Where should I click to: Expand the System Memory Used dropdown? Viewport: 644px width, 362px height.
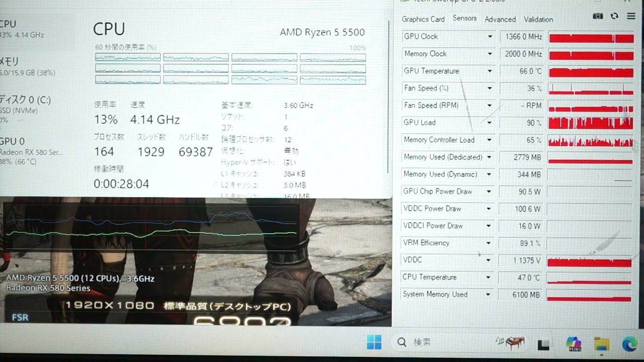[x=488, y=295]
